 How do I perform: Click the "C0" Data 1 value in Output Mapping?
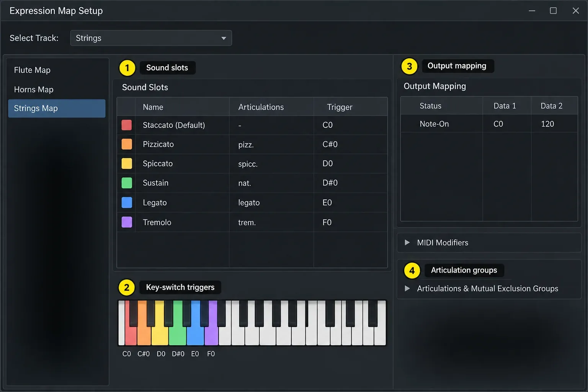(x=498, y=124)
